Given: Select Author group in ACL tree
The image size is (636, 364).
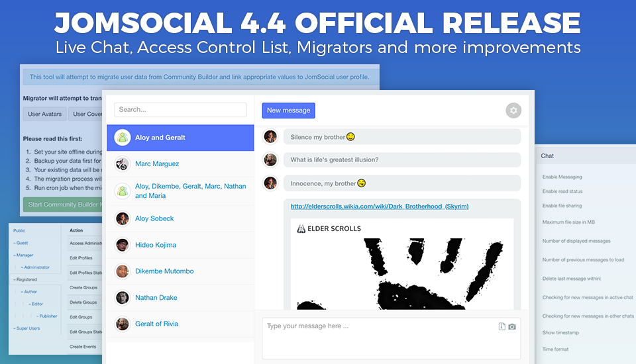Looking at the screenshot, I should point(28,291).
